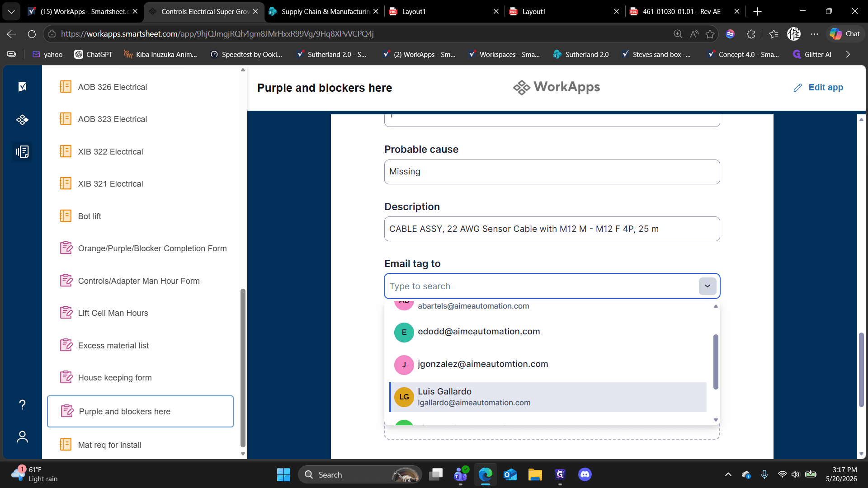Click the pencil icon beside Edit app

[798, 88]
